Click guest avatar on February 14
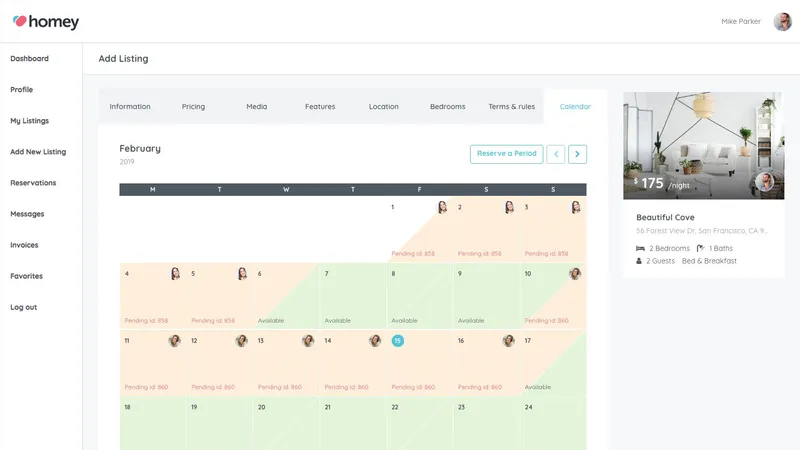Screen dimensions: 800x450 click(375, 341)
